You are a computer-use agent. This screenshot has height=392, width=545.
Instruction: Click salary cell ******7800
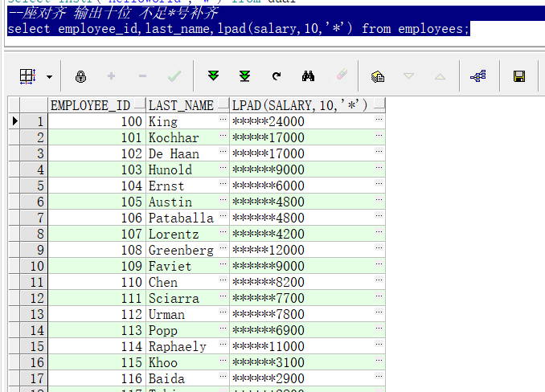click(x=307, y=314)
